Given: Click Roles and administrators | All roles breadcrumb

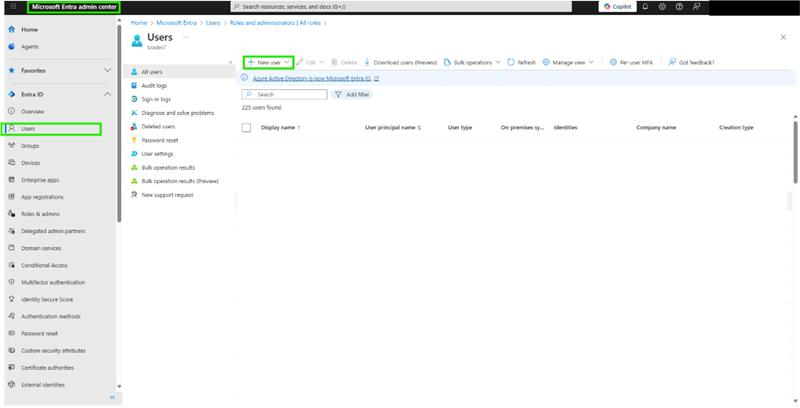Looking at the screenshot, I should (276, 23).
